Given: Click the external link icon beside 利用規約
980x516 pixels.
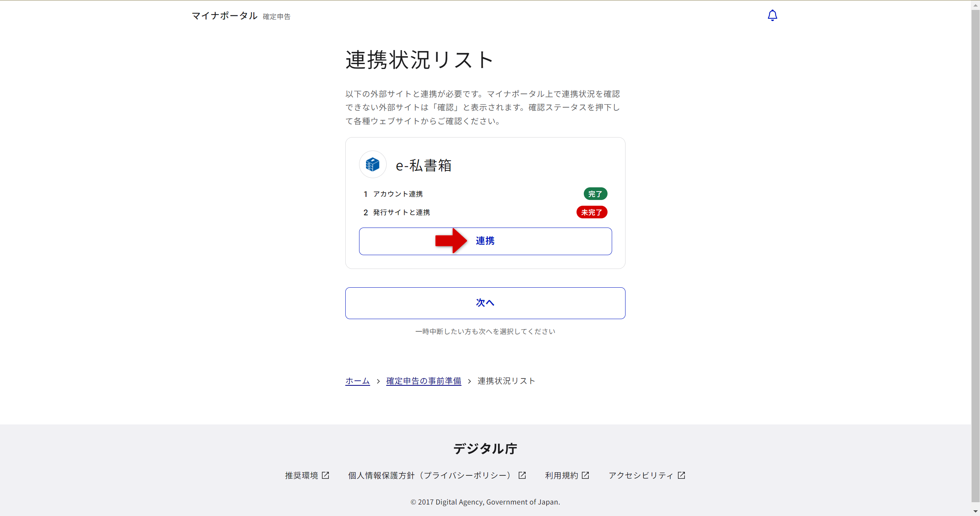Looking at the screenshot, I should tap(585, 475).
